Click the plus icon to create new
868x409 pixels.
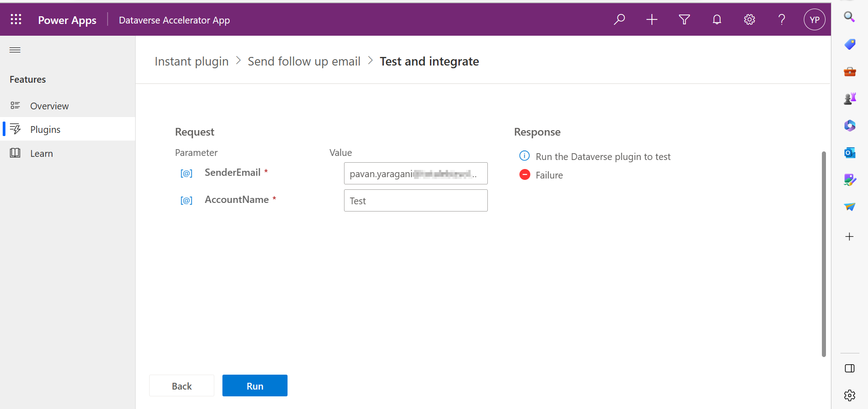pyautogui.click(x=651, y=19)
